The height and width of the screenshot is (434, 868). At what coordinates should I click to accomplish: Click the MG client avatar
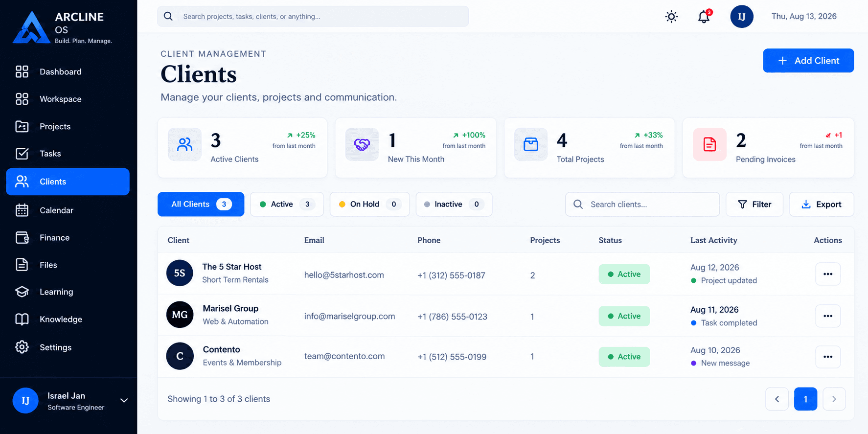tap(180, 315)
